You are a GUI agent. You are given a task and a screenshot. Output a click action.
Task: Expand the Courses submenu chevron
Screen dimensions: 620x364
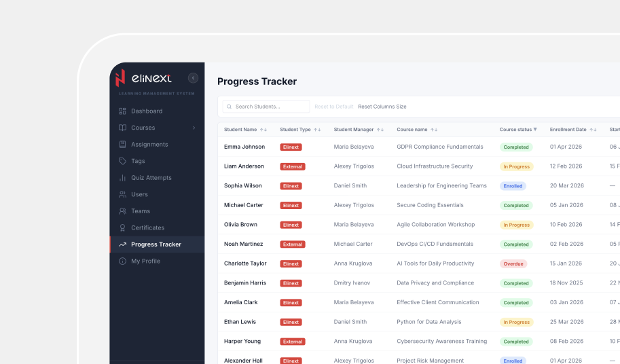click(x=194, y=128)
